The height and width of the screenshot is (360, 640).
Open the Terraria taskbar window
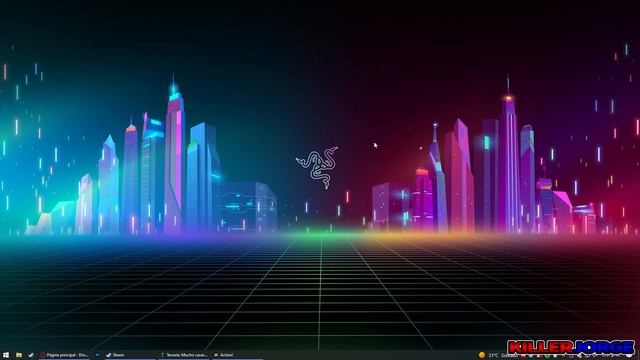[184, 355]
